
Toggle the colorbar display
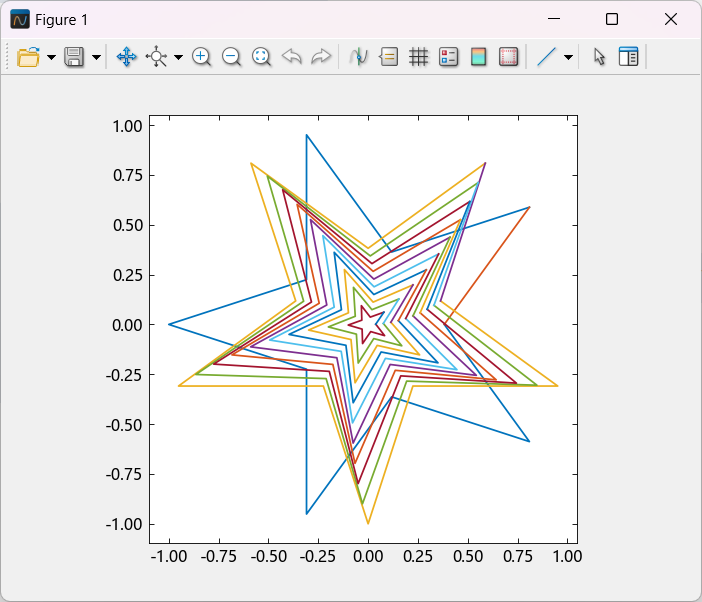coord(479,57)
